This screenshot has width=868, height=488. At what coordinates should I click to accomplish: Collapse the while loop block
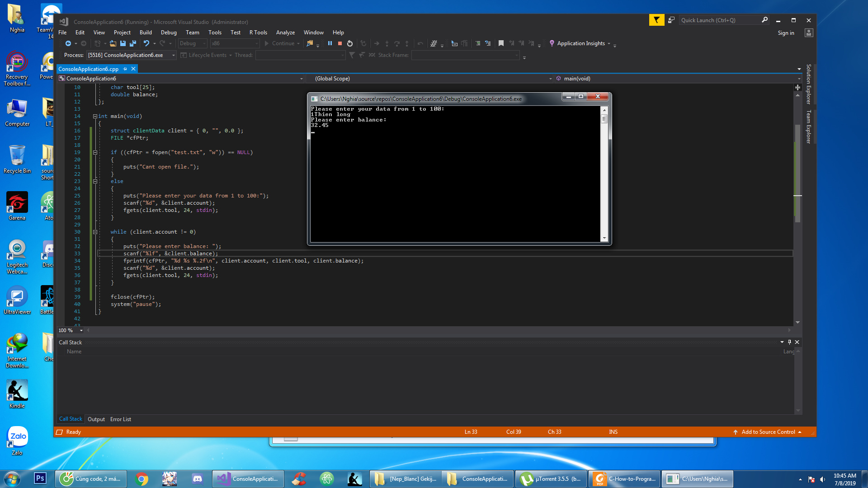[95, 232]
